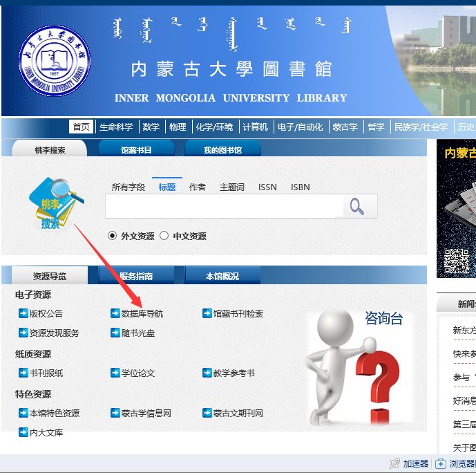Open the 版权公告 link
The image size is (476, 473).
point(46,313)
